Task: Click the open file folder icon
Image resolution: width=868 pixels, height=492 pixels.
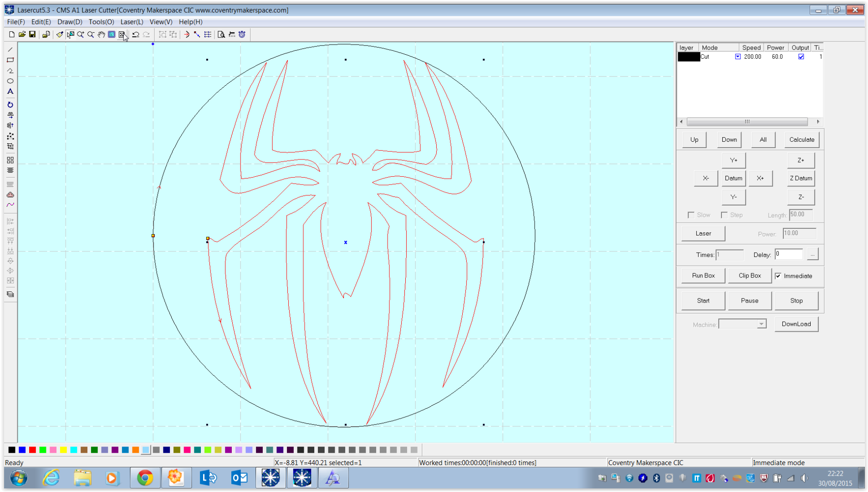Action: [x=22, y=35]
